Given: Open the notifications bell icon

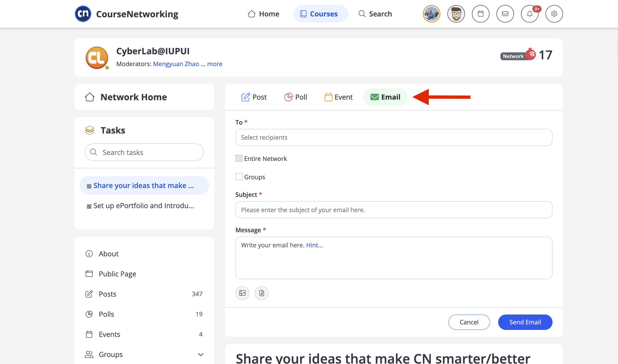Looking at the screenshot, I should (530, 14).
